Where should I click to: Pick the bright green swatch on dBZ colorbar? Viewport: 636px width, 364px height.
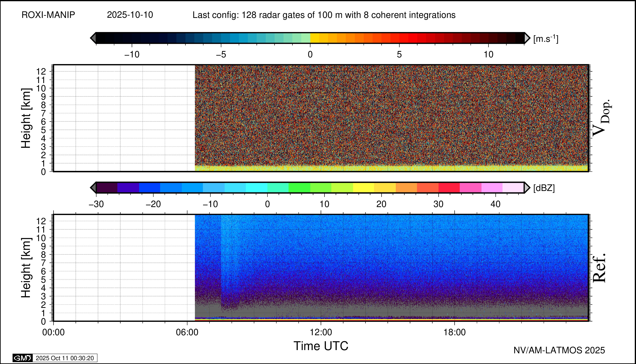(299, 188)
